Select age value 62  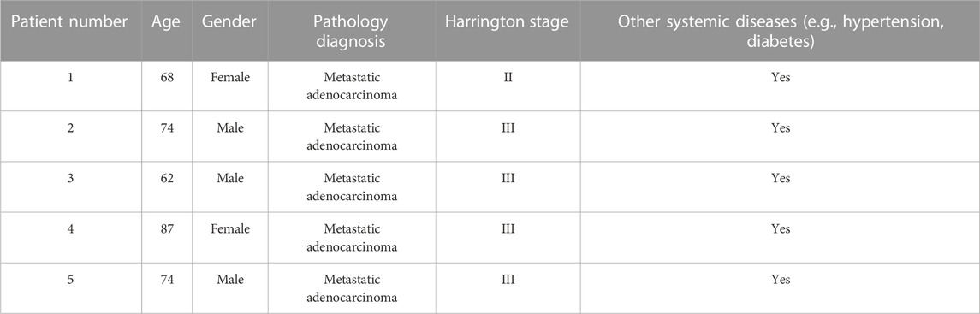point(166,179)
